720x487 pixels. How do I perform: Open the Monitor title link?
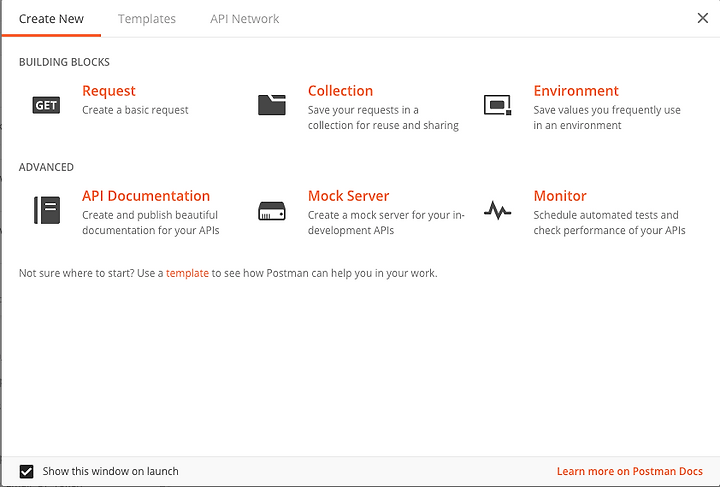(x=560, y=196)
